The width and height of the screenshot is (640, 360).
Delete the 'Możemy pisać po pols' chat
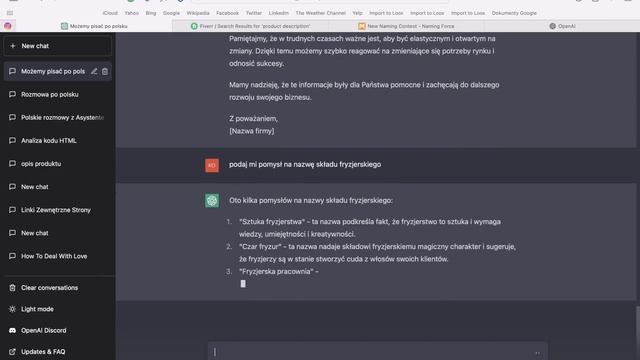105,71
